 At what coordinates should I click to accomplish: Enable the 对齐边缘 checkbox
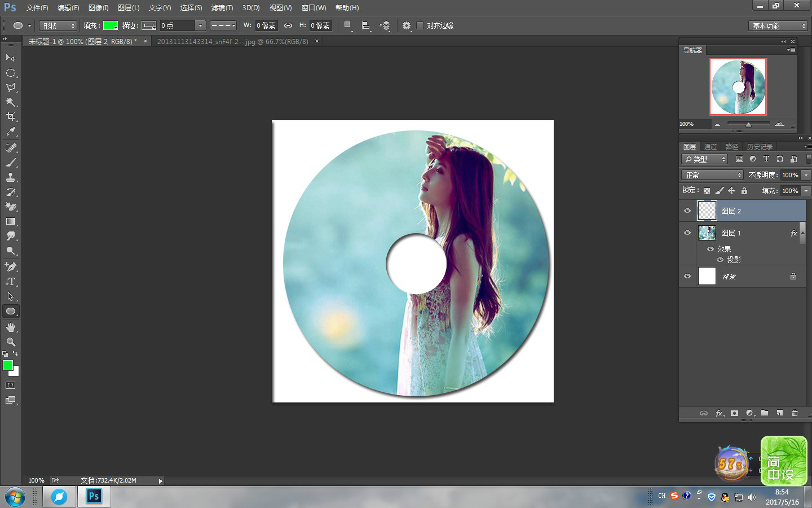pos(420,25)
